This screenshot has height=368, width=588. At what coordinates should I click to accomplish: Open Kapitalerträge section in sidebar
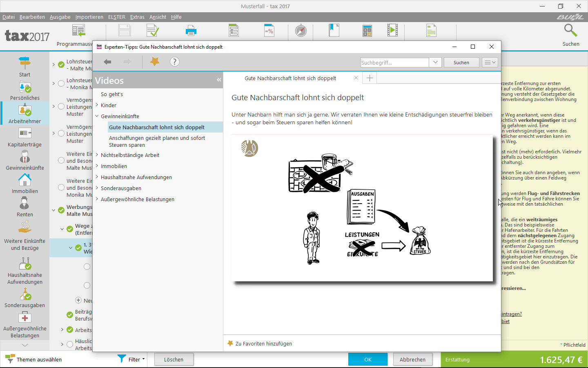(24, 137)
